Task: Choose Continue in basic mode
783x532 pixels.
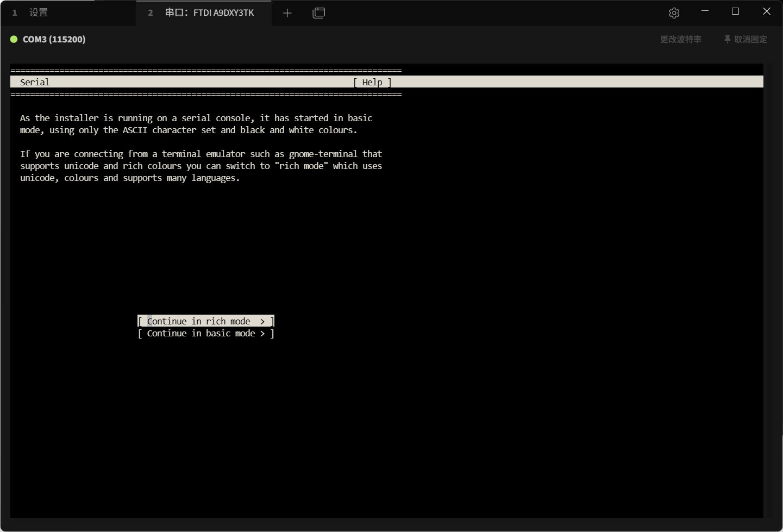Action: [x=201, y=333]
